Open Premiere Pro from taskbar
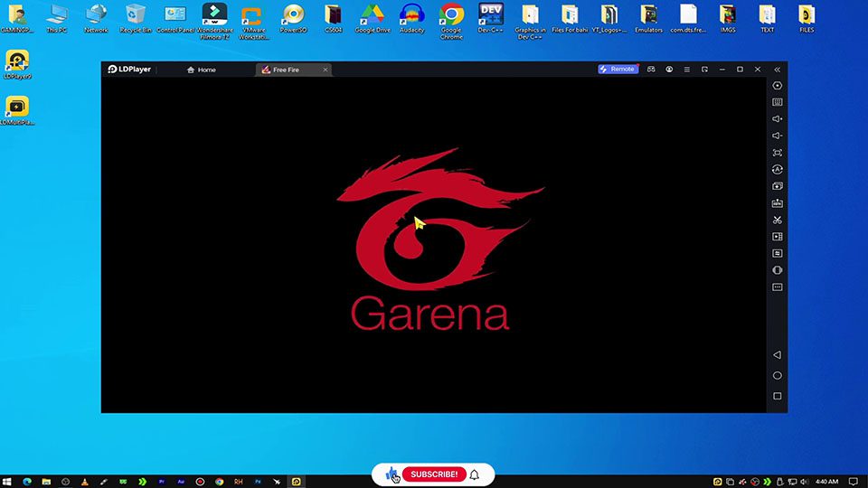Screen dimensions: 868x488 point(162,482)
